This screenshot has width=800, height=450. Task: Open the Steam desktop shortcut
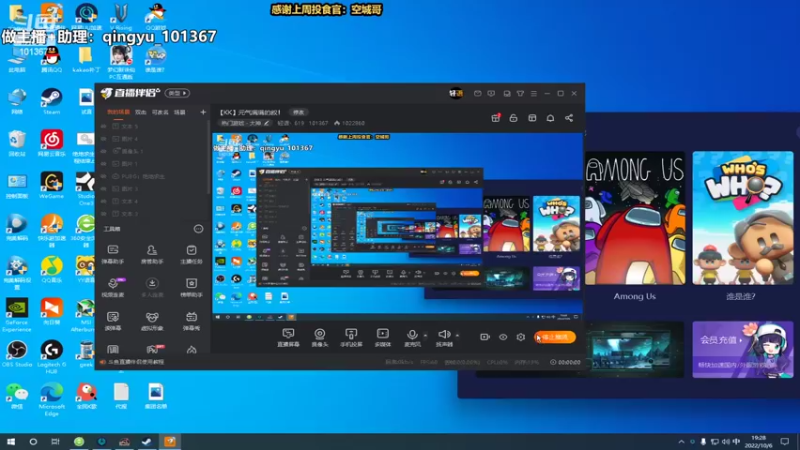(52, 101)
